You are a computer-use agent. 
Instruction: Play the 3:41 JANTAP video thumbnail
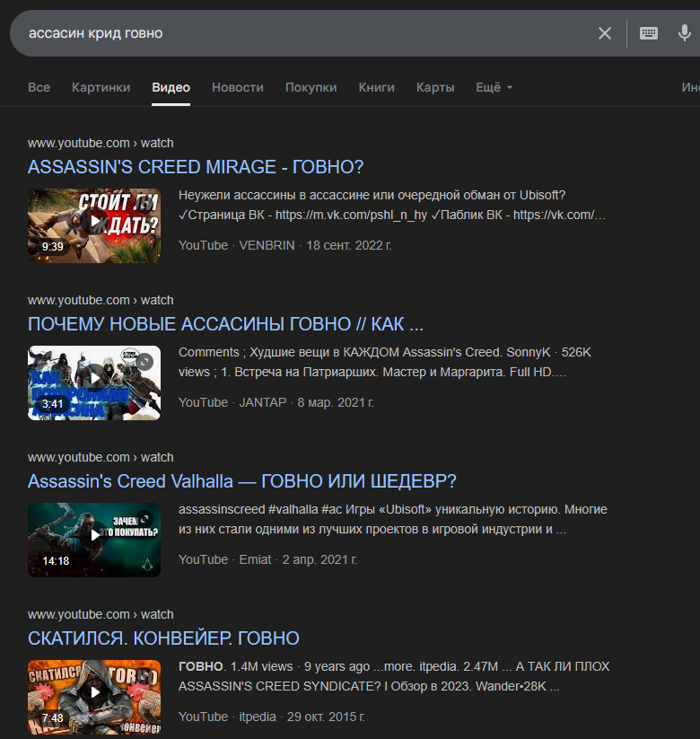pyautogui.click(x=94, y=383)
